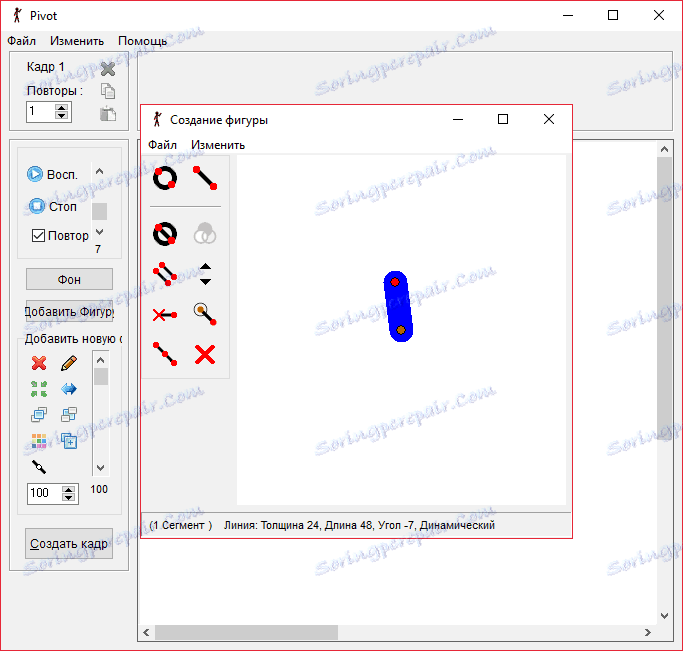Click the figure size field showing 100

click(x=44, y=493)
